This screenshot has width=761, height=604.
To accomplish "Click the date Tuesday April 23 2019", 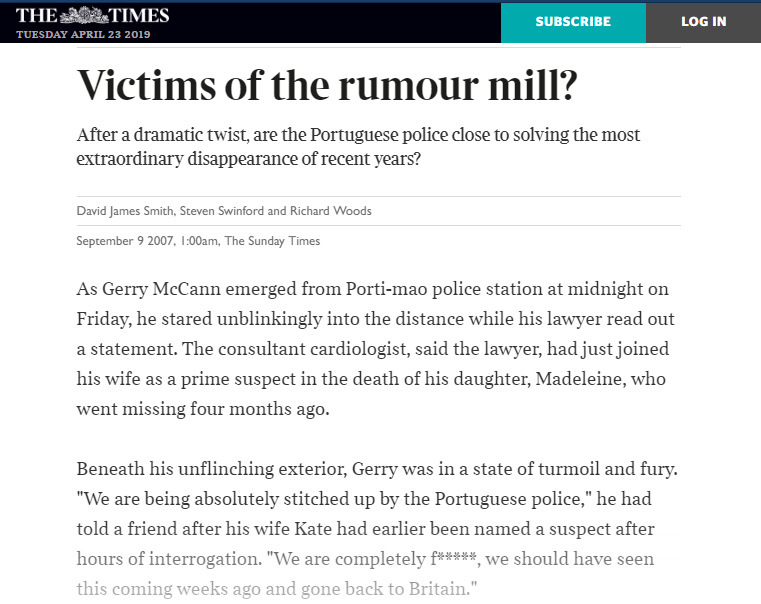I will [x=83, y=34].
